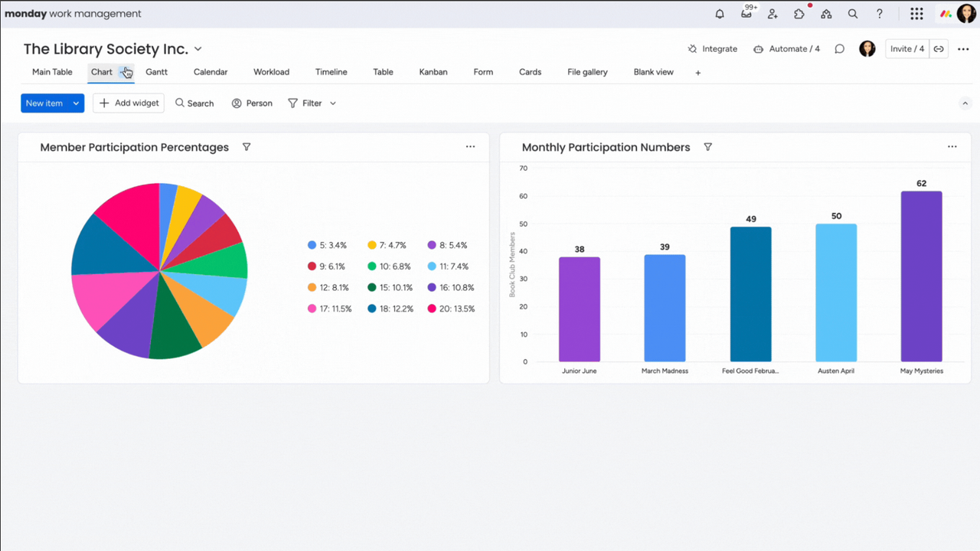Viewport: 980px width, 551px height.
Task: Click Add widget button
Action: [129, 103]
